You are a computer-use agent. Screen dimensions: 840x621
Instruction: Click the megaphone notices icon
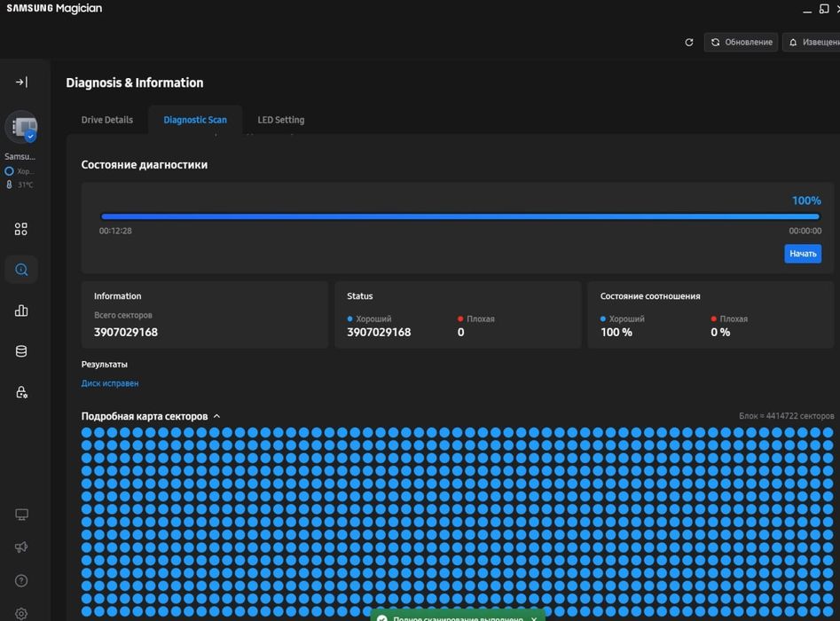(x=21, y=547)
